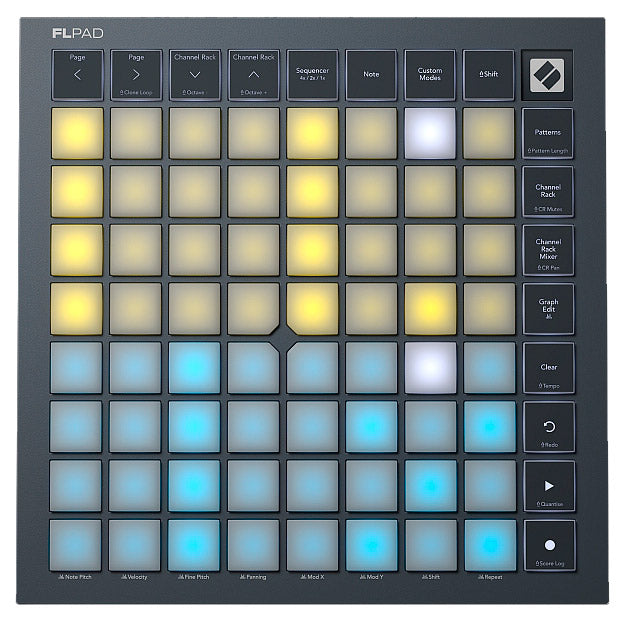Screen dimensions: 626x622
Task: Tap the pad directly above Panning label
Action: 253,545
